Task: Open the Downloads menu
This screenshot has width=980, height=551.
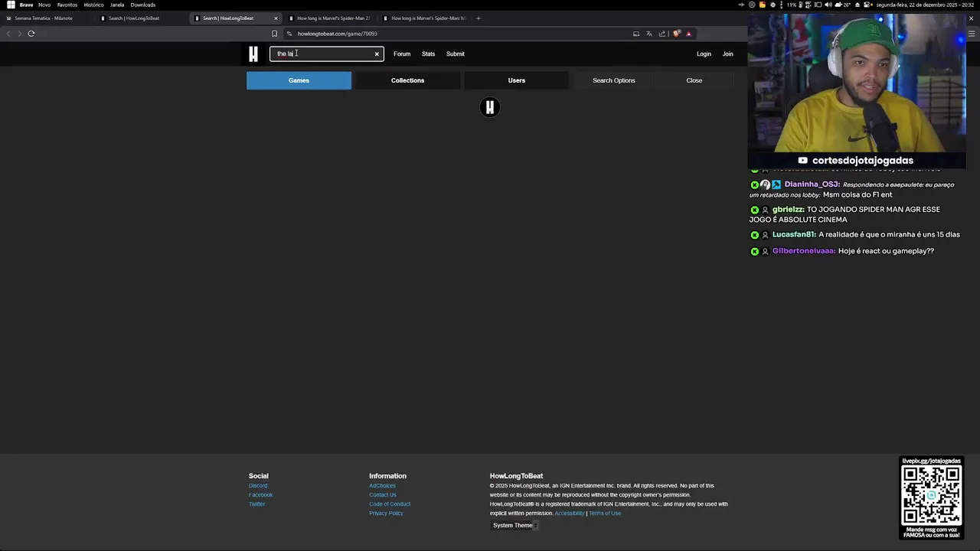Action: pos(143,5)
